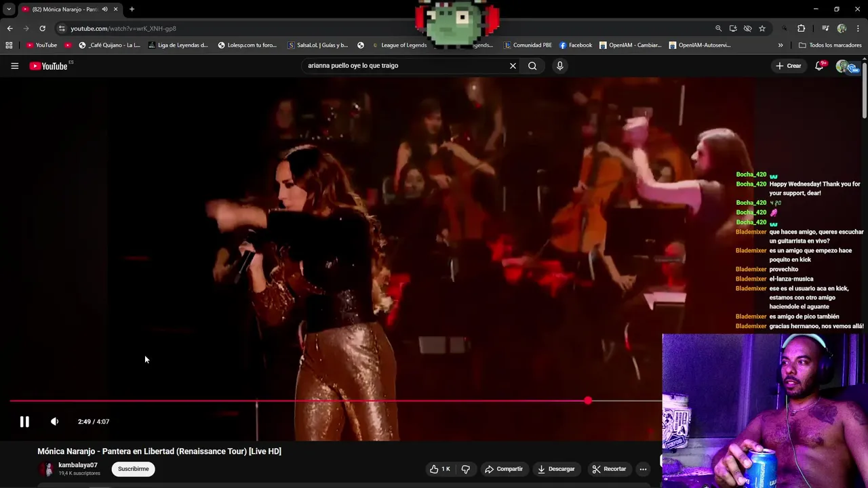Mute the tab via speaker icon
This screenshot has height=488, width=868.
pos(104,9)
